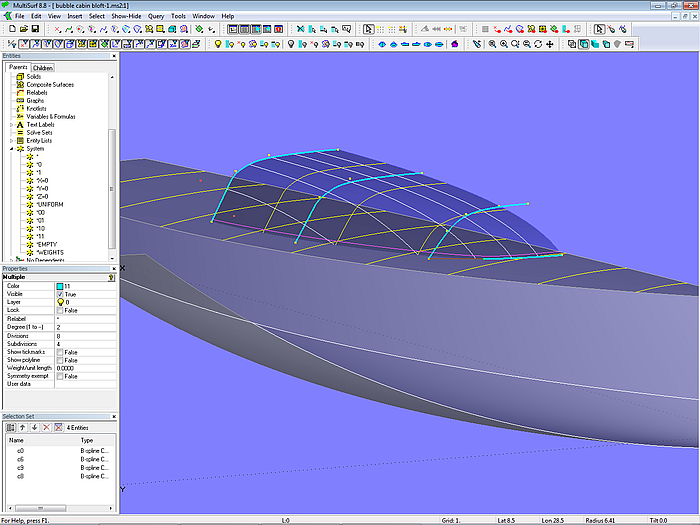
Task: Expand the Entity Lists tree node
Action: 11,140
